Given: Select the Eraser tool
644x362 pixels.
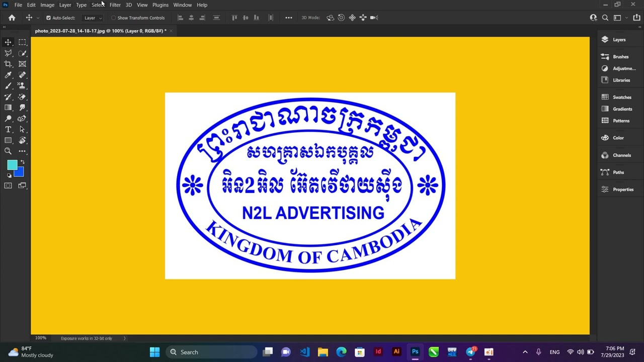Looking at the screenshot, I should (22, 97).
